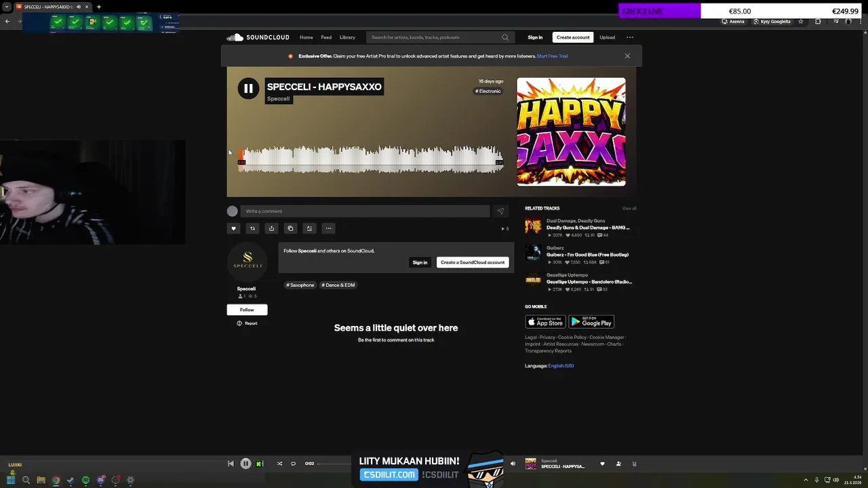This screenshot has height=488, width=868.
Task: Expand the tab search dropdown
Action: pyautogui.click(x=7, y=7)
